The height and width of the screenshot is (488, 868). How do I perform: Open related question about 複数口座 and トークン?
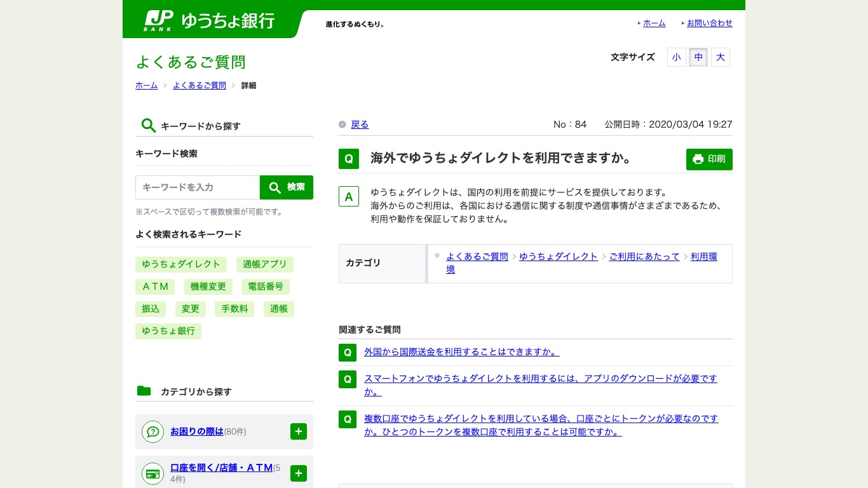(x=541, y=425)
